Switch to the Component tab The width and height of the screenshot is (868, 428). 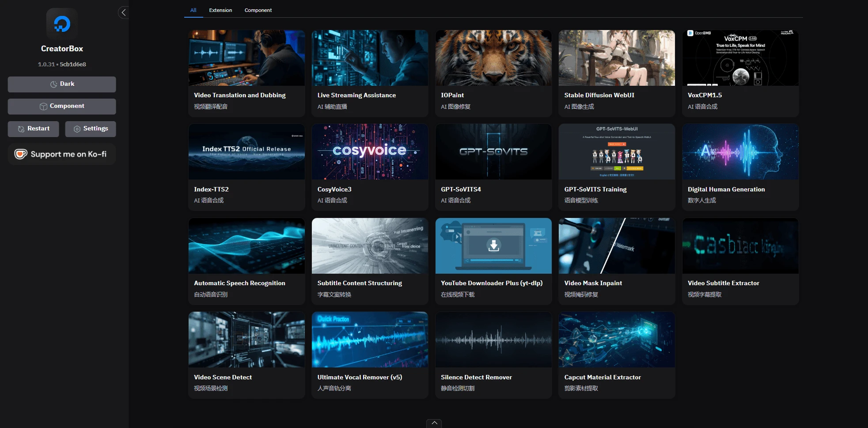(x=258, y=10)
